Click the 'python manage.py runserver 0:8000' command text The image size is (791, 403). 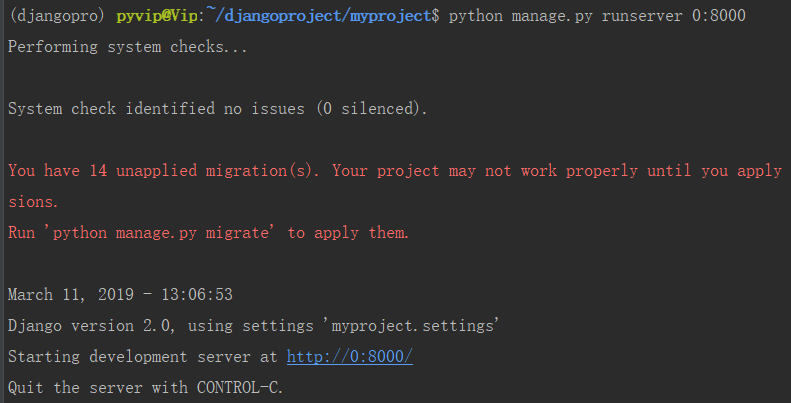pos(597,16)
